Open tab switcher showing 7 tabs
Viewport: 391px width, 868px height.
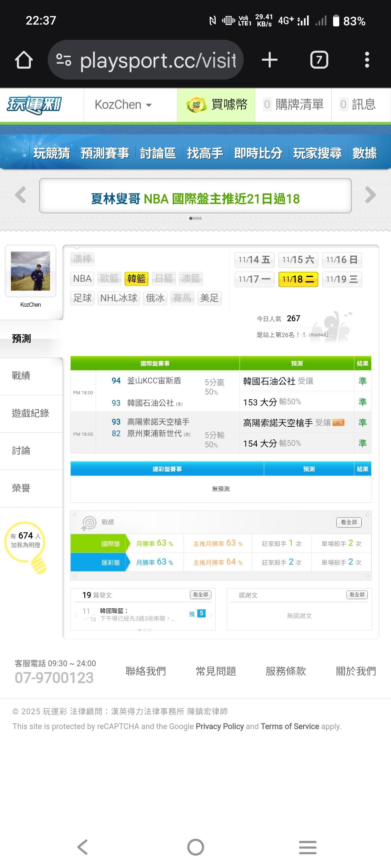coord(319,60)
